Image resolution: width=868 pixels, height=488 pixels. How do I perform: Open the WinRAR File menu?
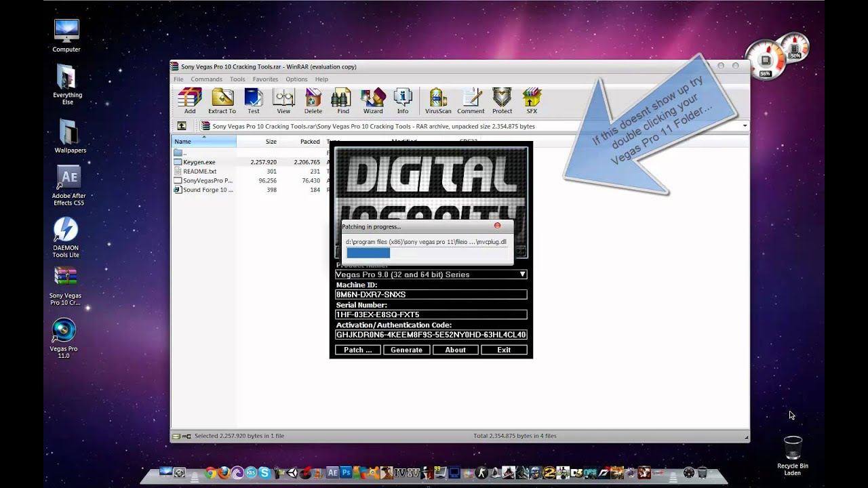pyautogui.click(x=178, y=79)
